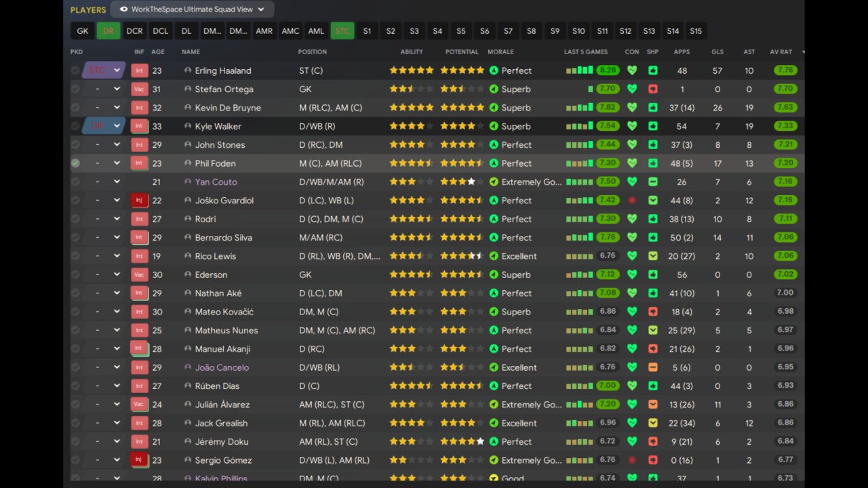Open Rico Lewis's picked-position dropdown

[x=104, y=256]
